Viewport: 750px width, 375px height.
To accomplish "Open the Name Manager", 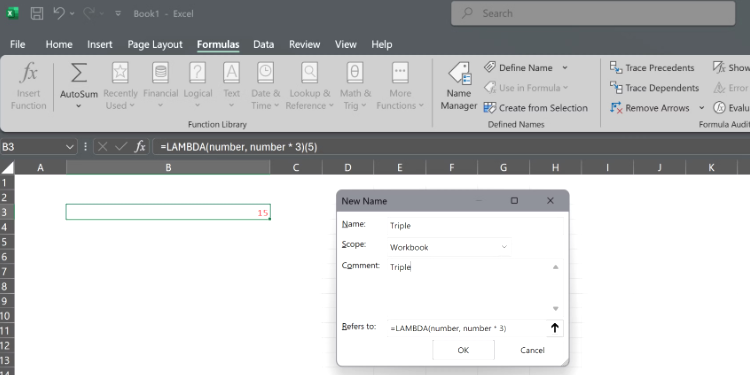I will pyautogui.click(x=459, y=87).
